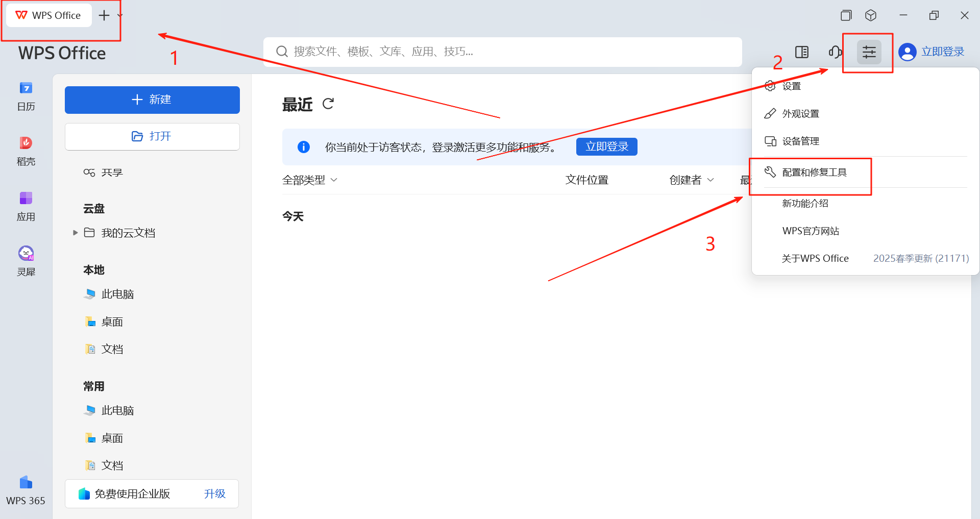Add a new tab with the plus icon
The image size is (980, 519).
coord(104,15)
